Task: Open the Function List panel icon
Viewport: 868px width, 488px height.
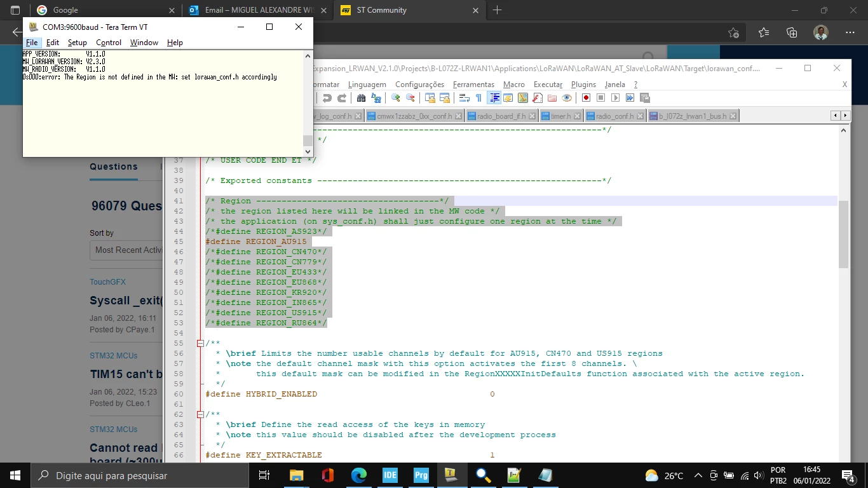Action: [x=538, y=98]
